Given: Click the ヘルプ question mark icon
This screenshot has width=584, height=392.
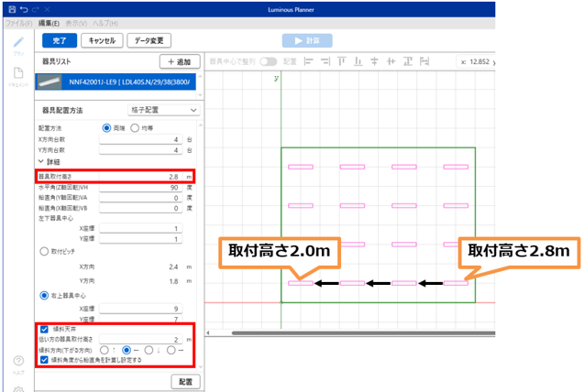Looking at the screenshot, I should tap(18, 362).
